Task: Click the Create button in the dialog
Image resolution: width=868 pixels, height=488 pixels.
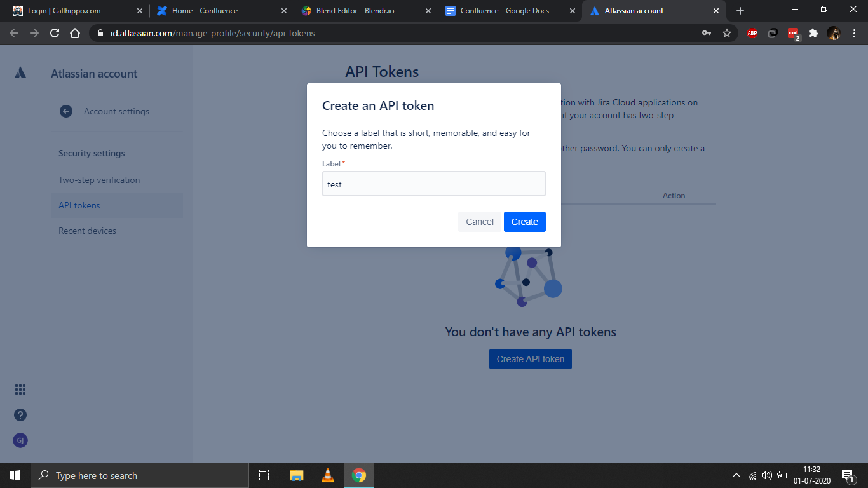Action: point(525,222)
